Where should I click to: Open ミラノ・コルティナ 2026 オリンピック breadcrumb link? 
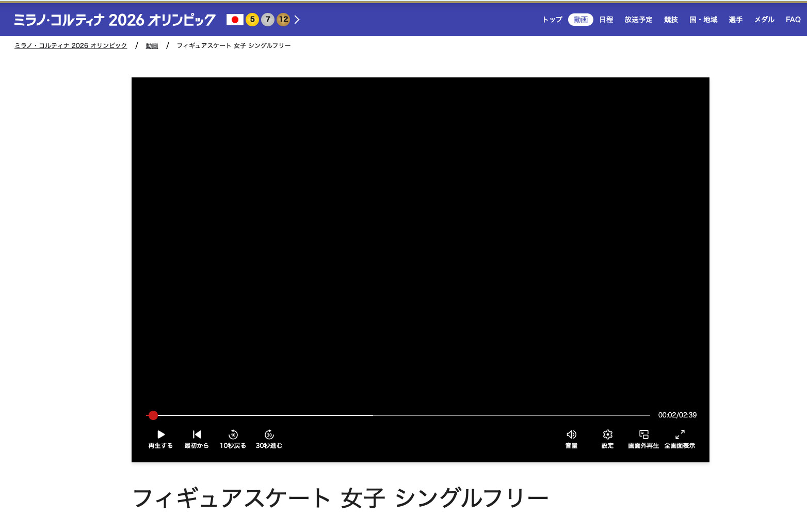pyautogui.click(x=71, y=46)
